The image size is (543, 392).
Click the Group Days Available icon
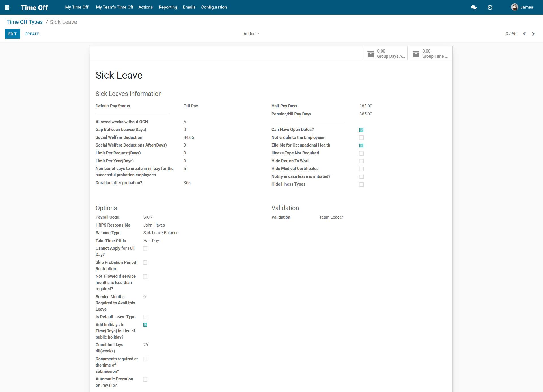tap(371, 53)
